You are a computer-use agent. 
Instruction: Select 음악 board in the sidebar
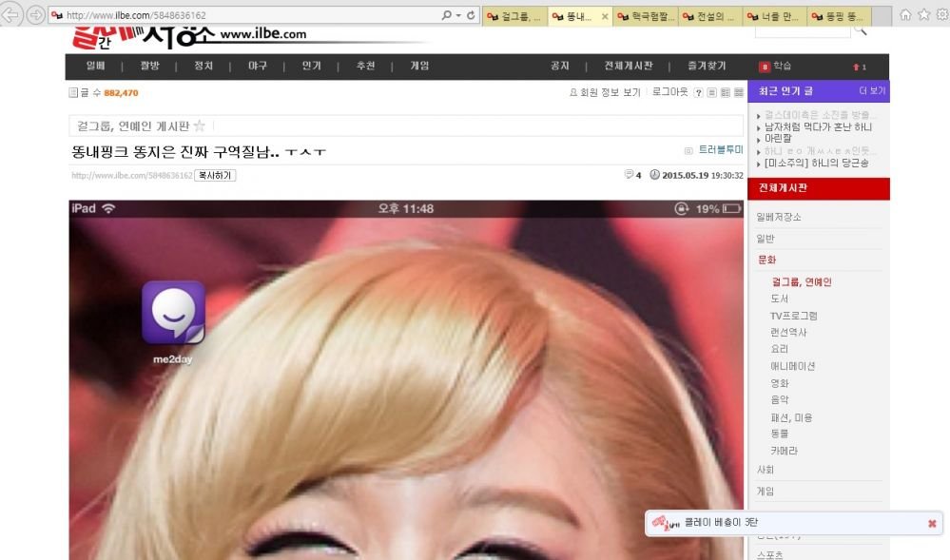779,400
